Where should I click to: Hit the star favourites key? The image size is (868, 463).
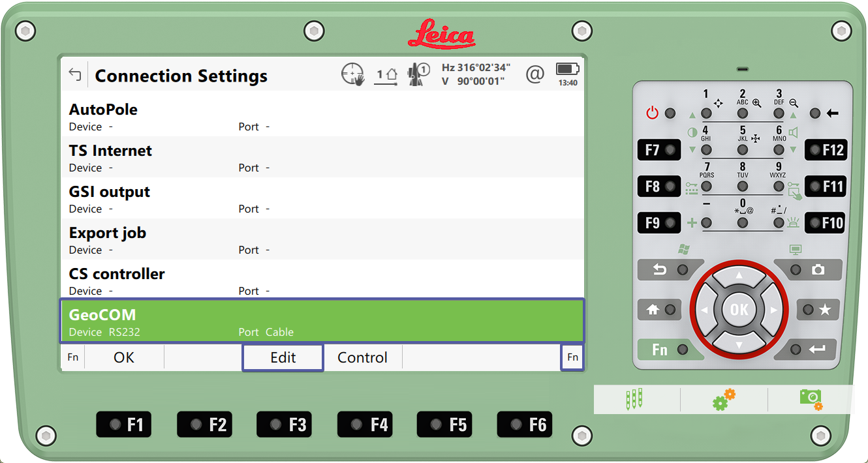[818, 310]
